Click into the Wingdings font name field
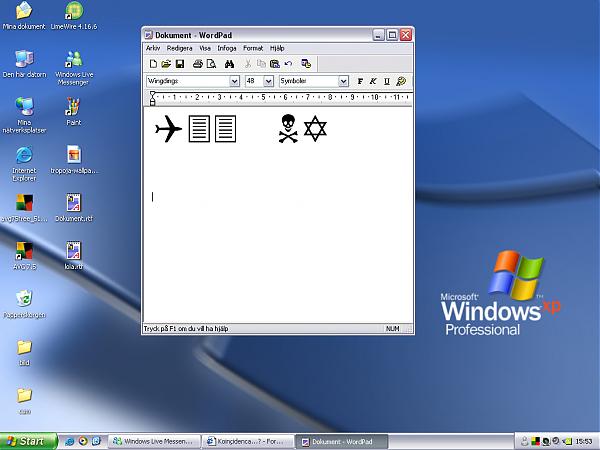The height and width of the screenshot is (450, 600). tap(188, 81)
